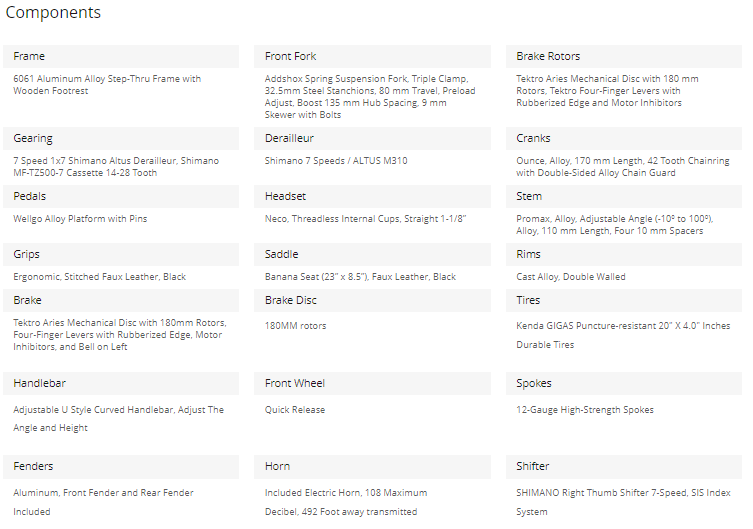The image size is (753, 529).
Task: Select the Stem header row
Action: click(624, 196)
